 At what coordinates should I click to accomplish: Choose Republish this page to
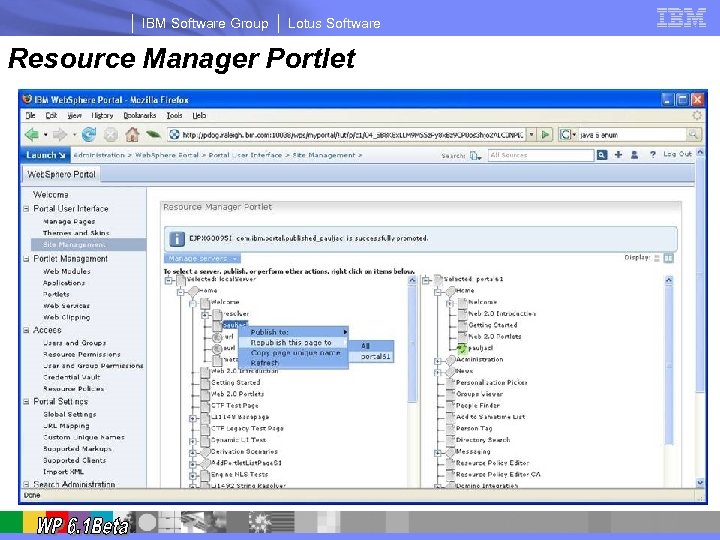(x=293, y=343)
